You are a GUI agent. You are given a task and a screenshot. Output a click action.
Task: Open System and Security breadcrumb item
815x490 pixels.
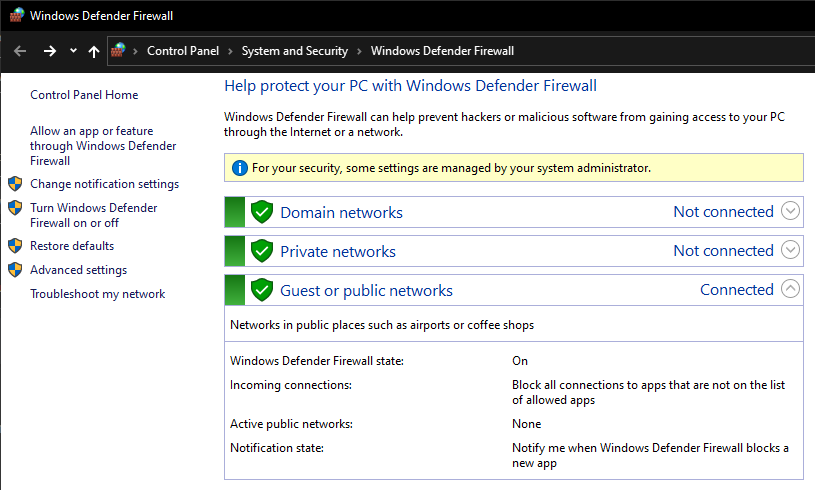[295, 51]
